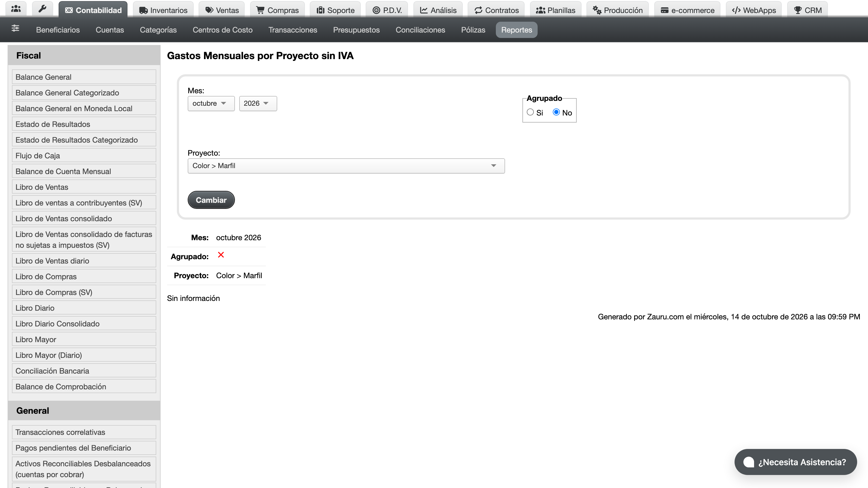Open the Planillas tab
Image resolution: width=868 pixels, height=488 pixels.
click(x=556, y=10)
